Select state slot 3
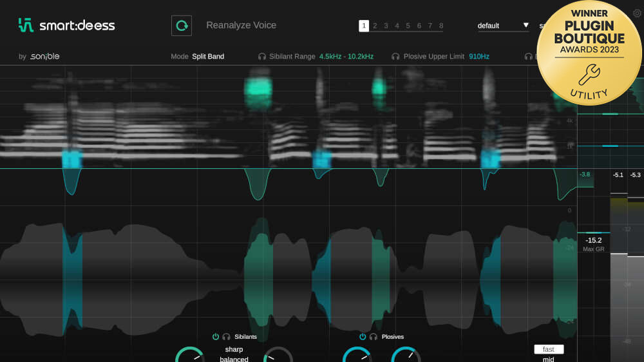The height and width of the screenshot is (362, 644). coord(386,26)
